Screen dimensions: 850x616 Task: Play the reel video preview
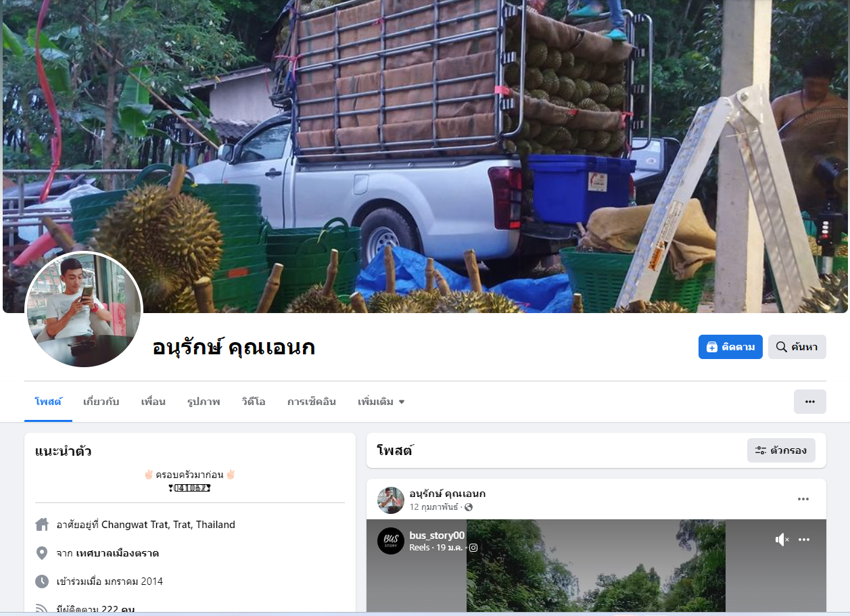pyautogui.click(x=596, y=567)
